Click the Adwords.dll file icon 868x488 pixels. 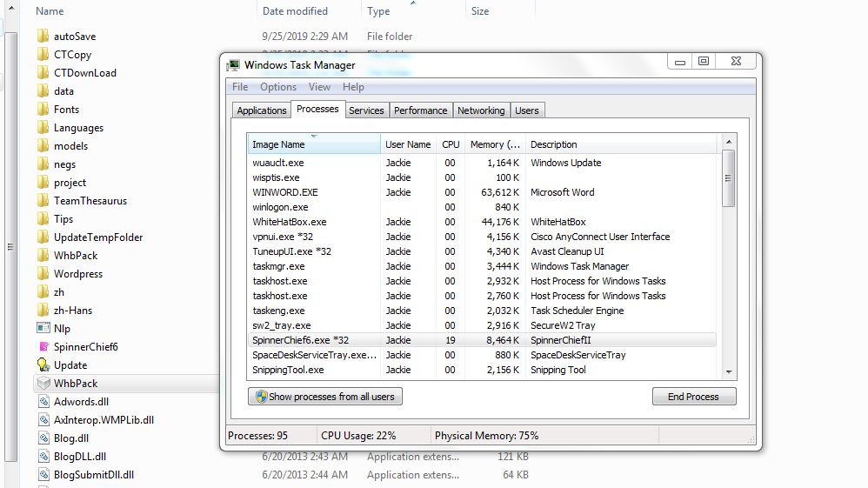click(43, 401)
